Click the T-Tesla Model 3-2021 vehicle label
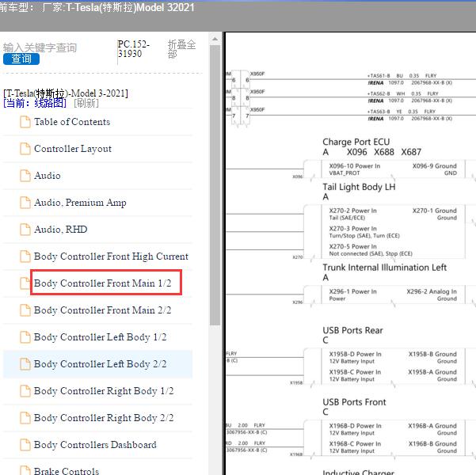 66,93
